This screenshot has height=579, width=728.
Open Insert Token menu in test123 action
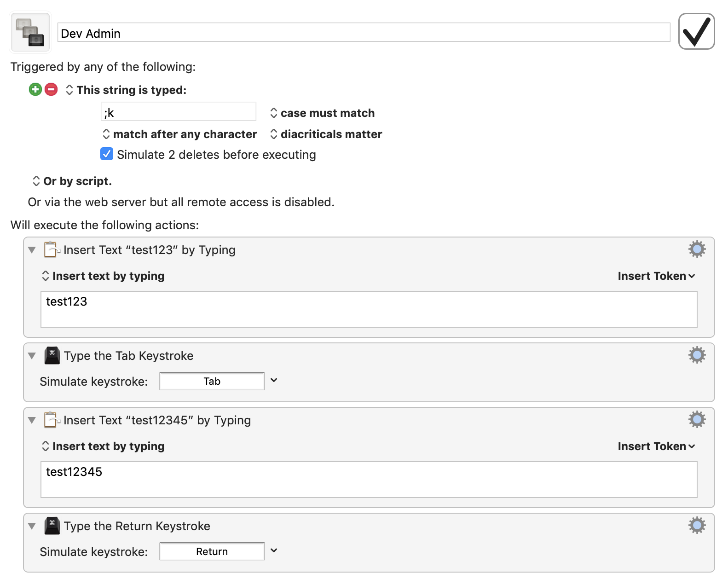[656, 276]
